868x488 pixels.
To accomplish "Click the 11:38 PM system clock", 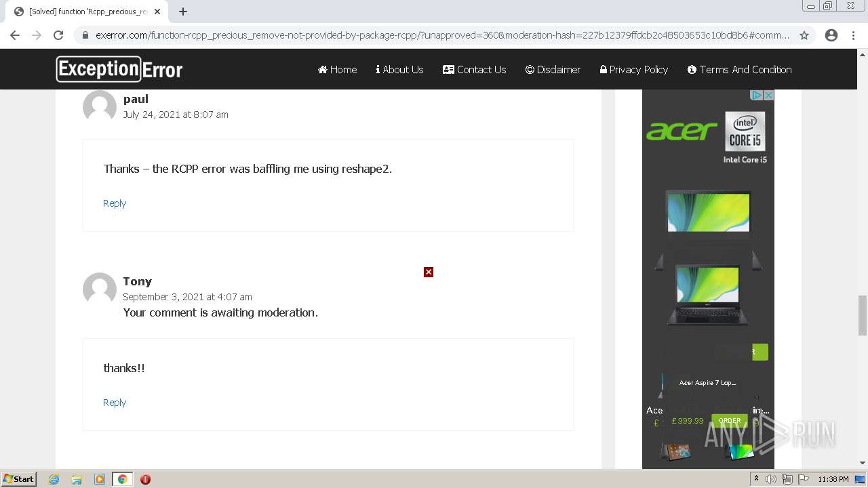I will (833, 479).
